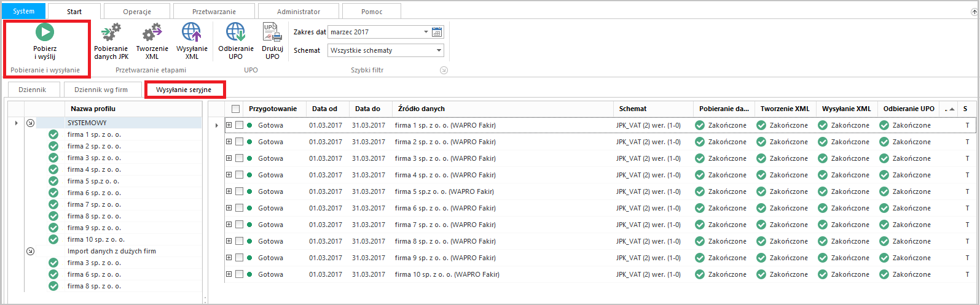
Task: Open the Dziennik wg firm tab
Action: (x=101, y=90)
